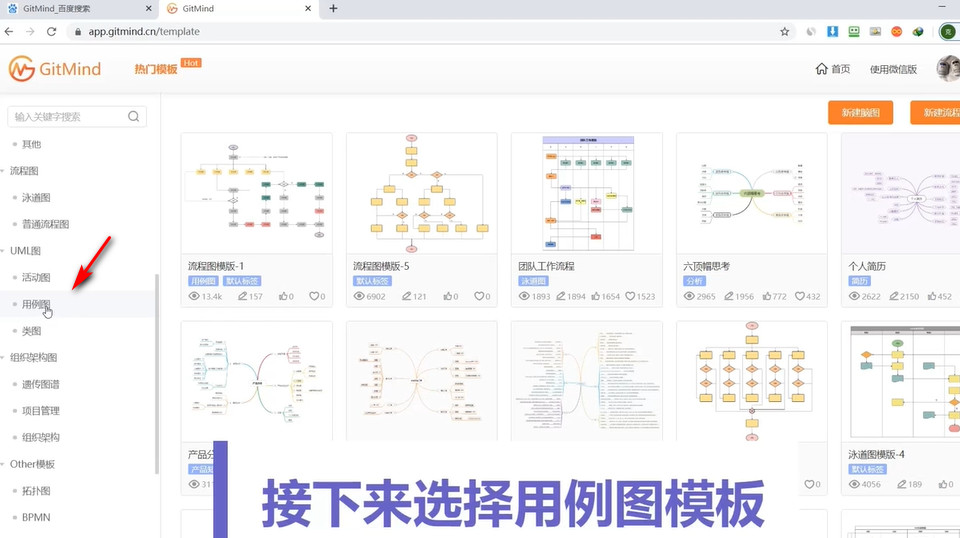Select 类图 in the sidebar
This screenshot has width=960, height=538.
point(31,331)
